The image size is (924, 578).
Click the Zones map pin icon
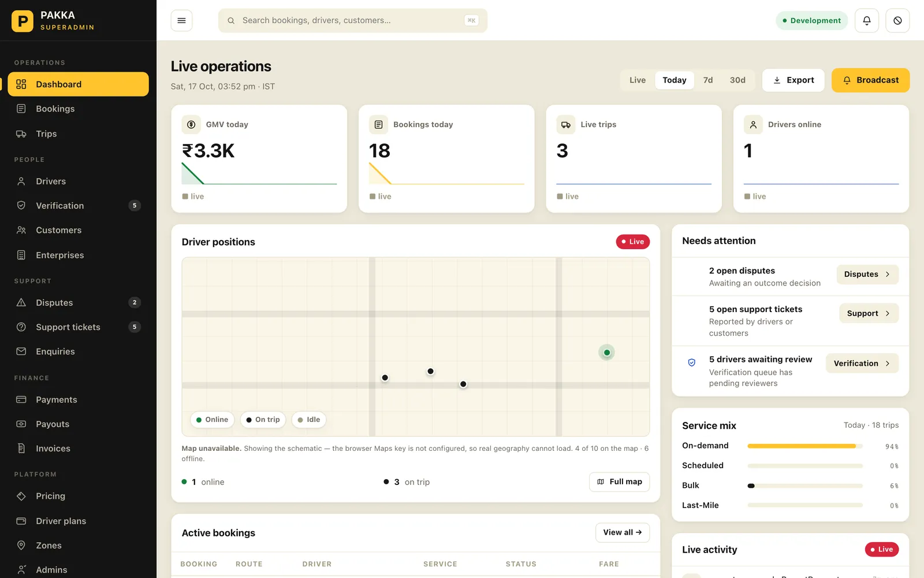[21, 545]
